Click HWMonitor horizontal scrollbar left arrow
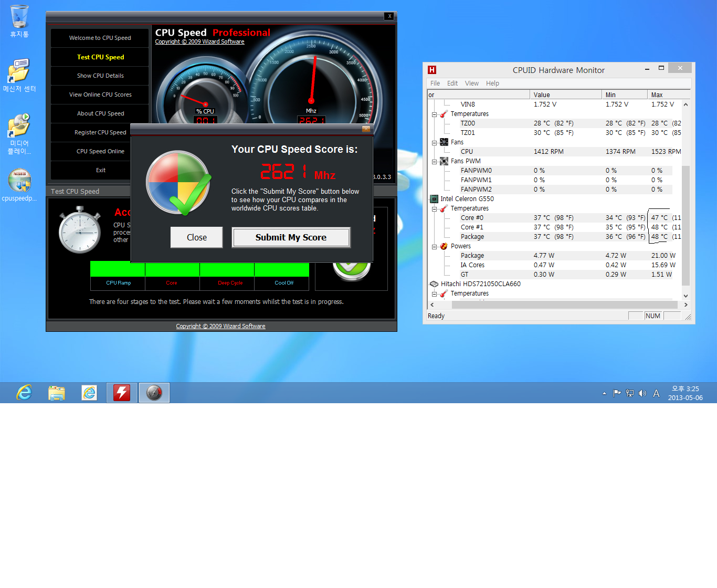This screenshot has height=588, width=717. tap(432, 304)
